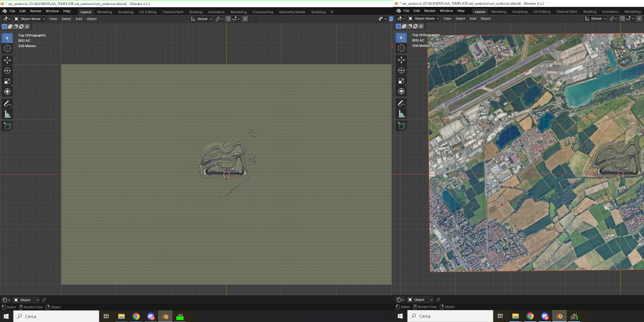644x322 pixels.
Task: Set selection mode to Extend in right window
Action: pyautogui.click(x=404, y=26)
